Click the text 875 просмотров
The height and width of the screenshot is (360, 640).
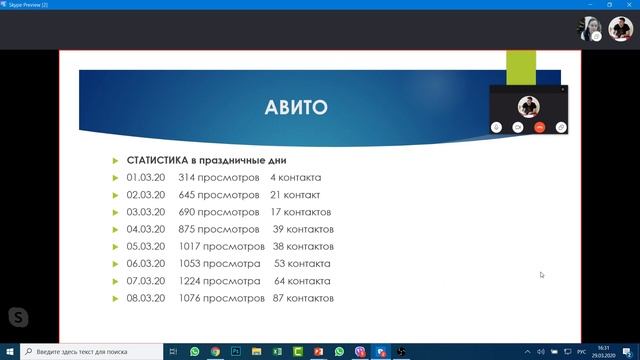coord(219,229)
